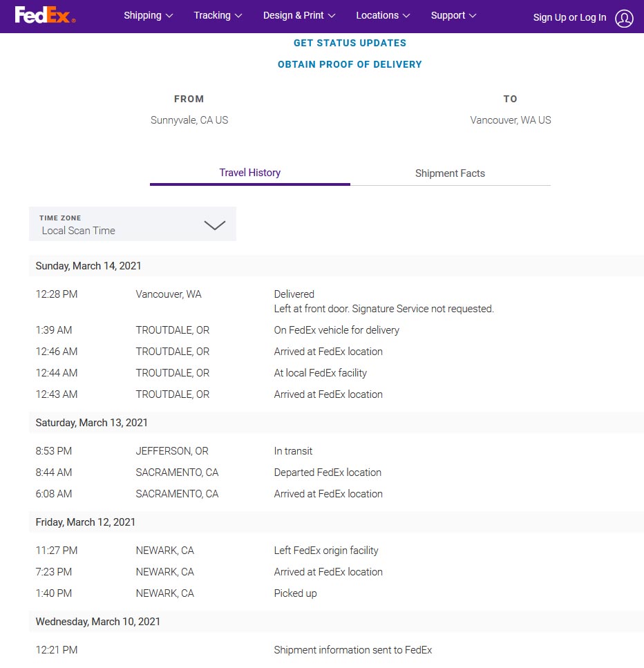Click the 1:39 AM timestamp
The height and width of the screenshot is (668, 644).
[x=54, y=330]
